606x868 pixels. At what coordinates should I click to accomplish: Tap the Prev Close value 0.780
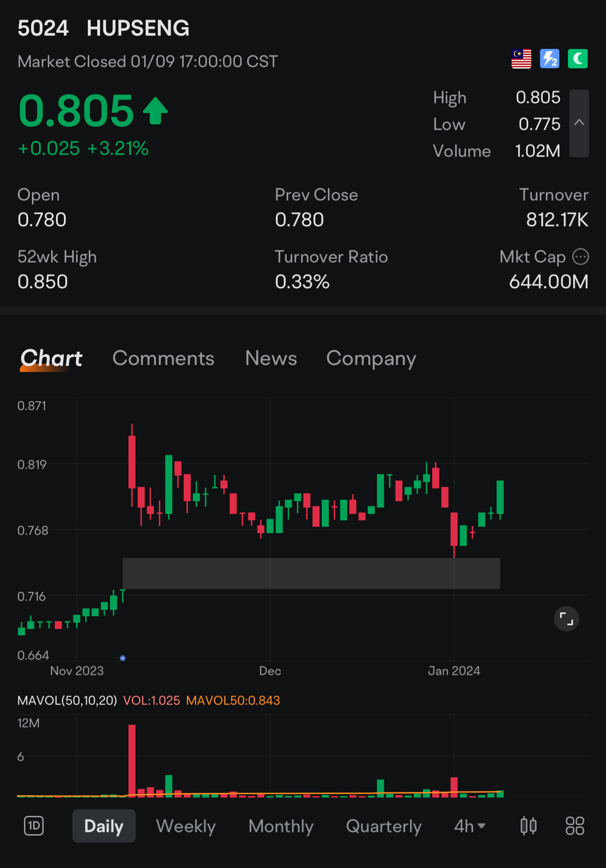299,220
